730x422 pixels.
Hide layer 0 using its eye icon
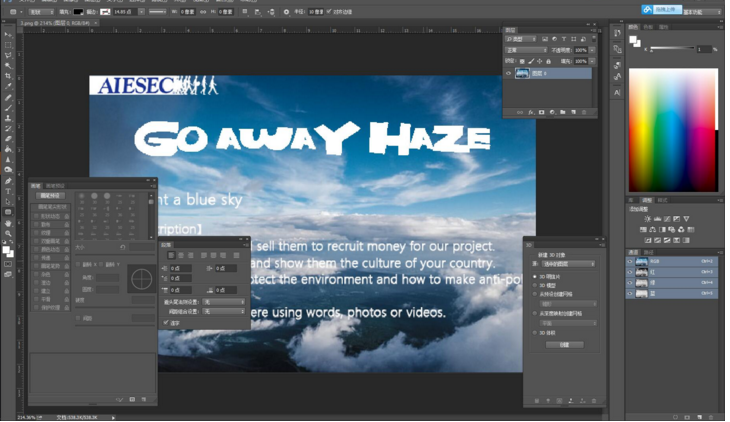(x=509, y=74)
